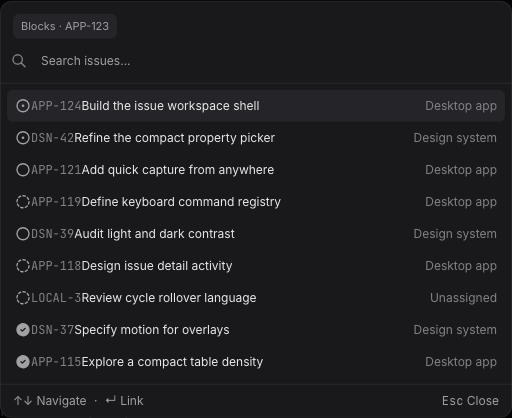Focus the Search issues field

(256, 61)
